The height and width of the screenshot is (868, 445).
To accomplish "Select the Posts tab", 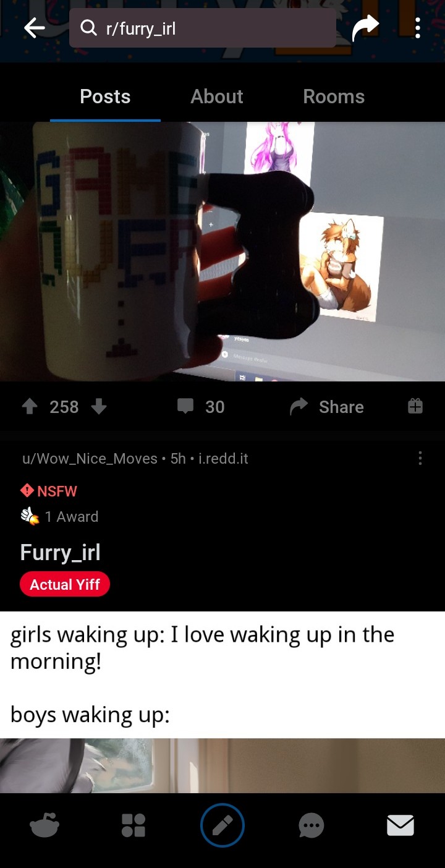I will (x=105, y=96).
